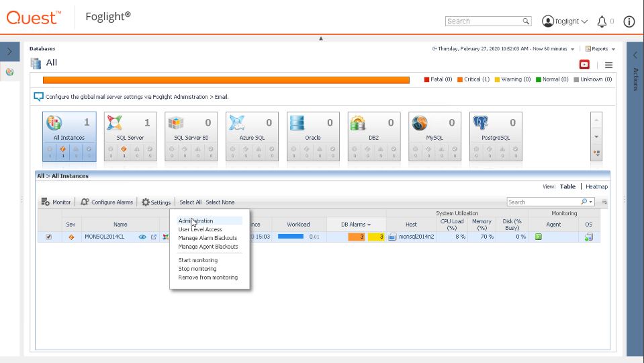The height and width of the screenshot is (363, 644).
Task: Click the yellow DB alarms count 3
Action: (x=376, y=237)
